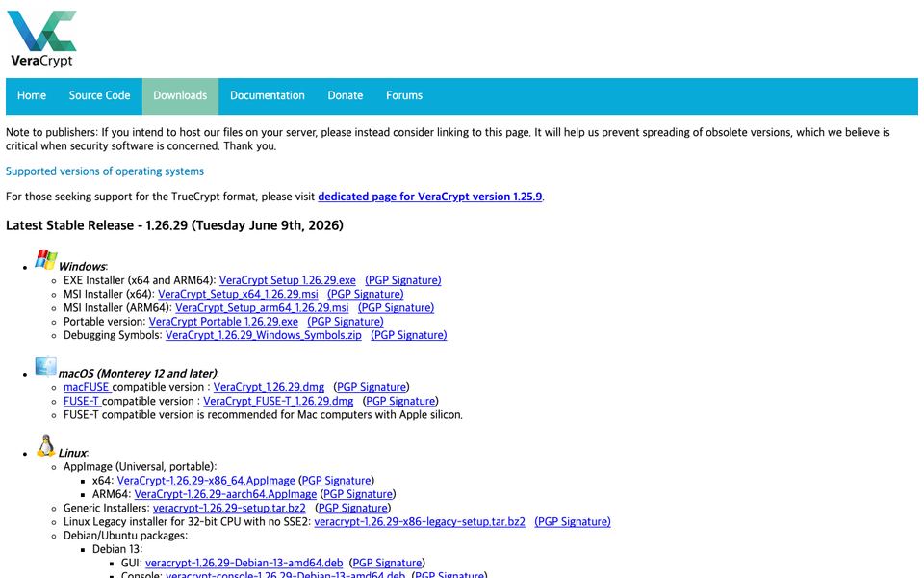Open the FUSE-T link
This screenshot has height=578, width=924.
(82, 401)
